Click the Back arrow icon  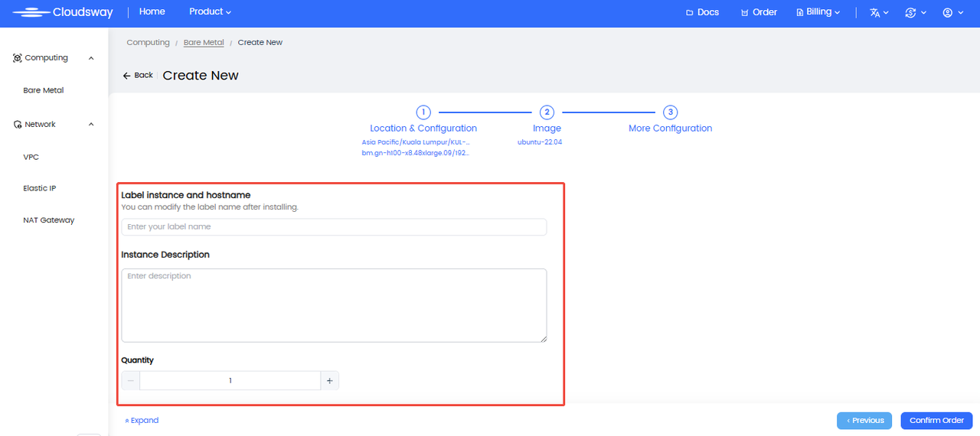click(127, 76)
